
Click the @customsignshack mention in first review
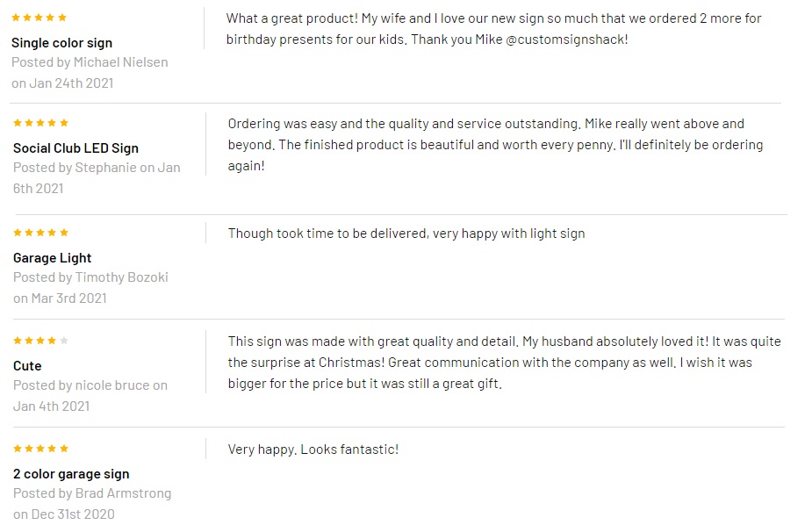(x=567, y=40)
